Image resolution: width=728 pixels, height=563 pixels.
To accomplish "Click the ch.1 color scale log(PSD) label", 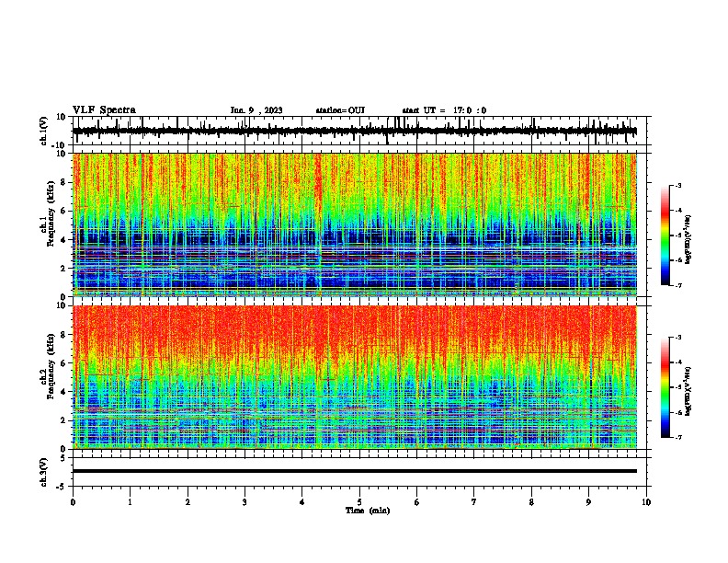I will click(688, 239).
